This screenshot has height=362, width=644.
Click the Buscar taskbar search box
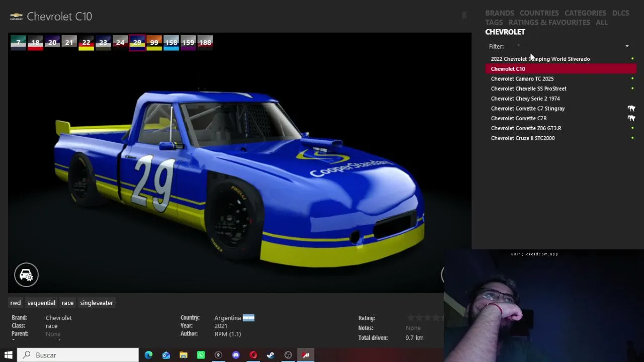point(78,355)
